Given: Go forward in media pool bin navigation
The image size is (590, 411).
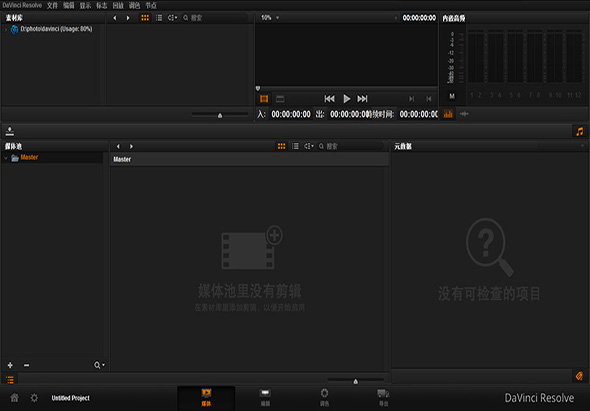Looking at the screenshot, I should click(131, 146).
